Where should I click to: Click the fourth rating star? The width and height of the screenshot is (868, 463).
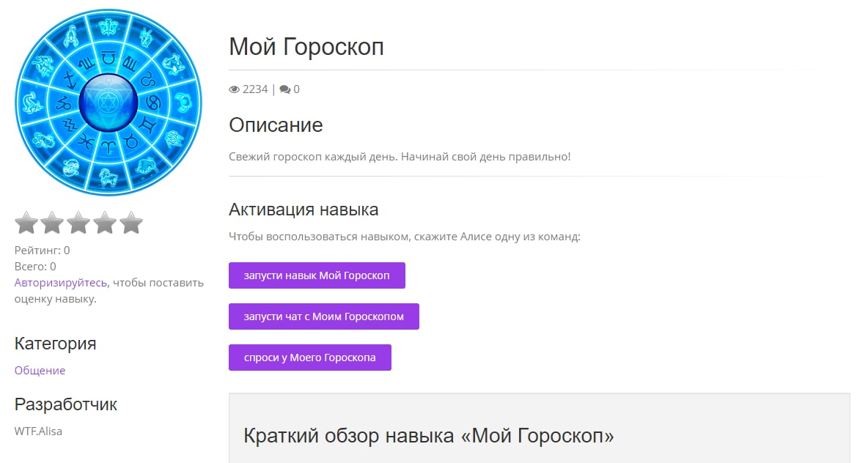105,223
